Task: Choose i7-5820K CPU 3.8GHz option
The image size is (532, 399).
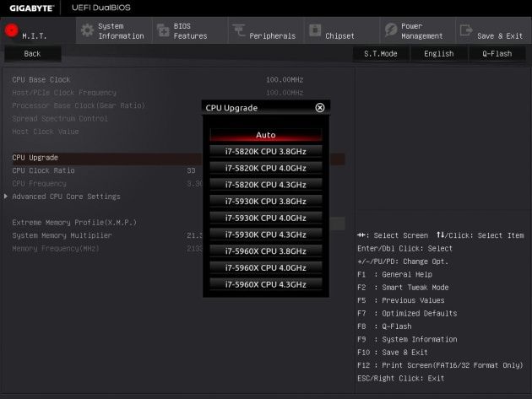Action: [x=266, y=152]
